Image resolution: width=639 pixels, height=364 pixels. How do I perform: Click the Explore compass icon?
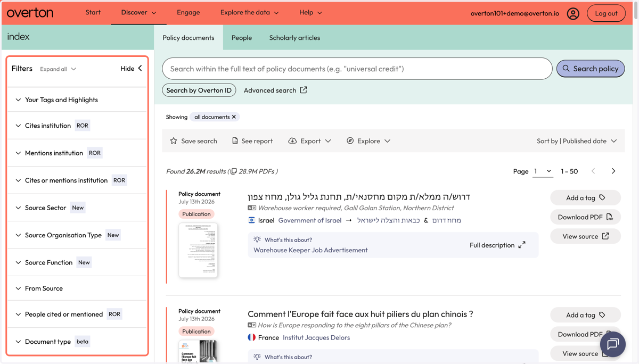pos(350,141)
